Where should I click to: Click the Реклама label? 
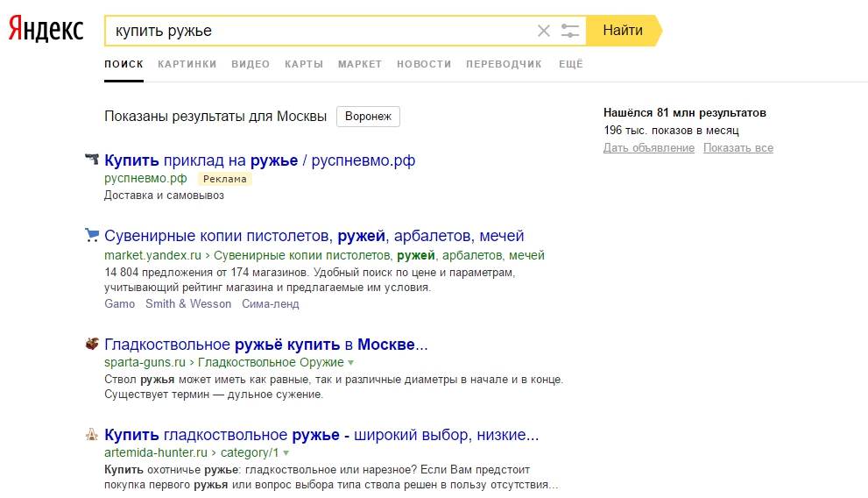(225, 179)
